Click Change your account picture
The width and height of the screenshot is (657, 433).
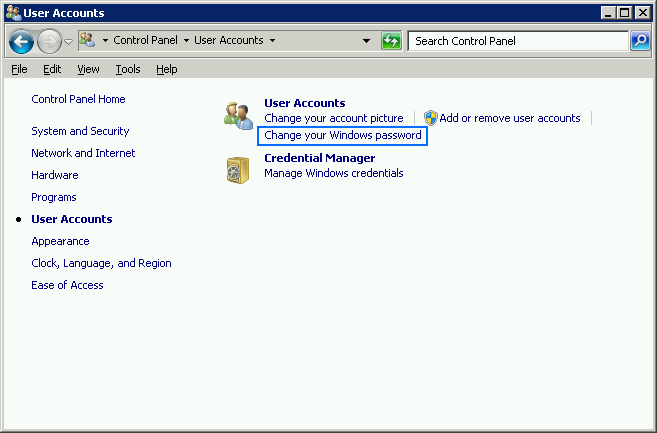[334, 118]
